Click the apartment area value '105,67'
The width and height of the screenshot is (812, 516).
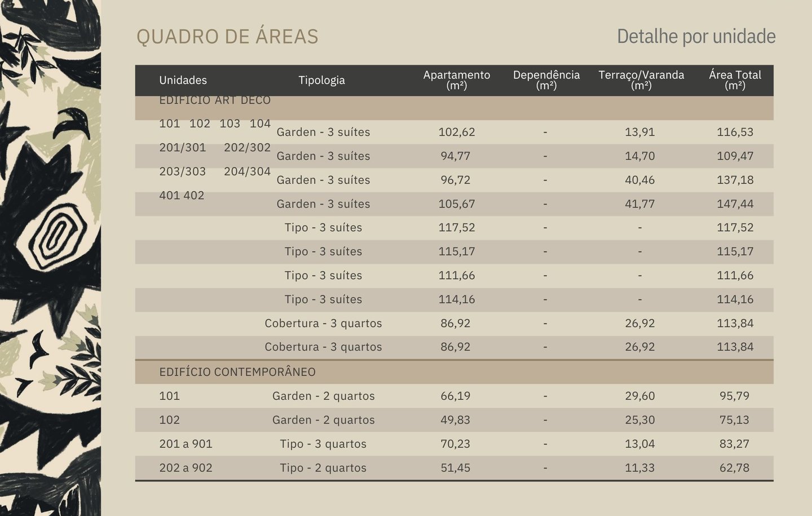coord(457,204)
